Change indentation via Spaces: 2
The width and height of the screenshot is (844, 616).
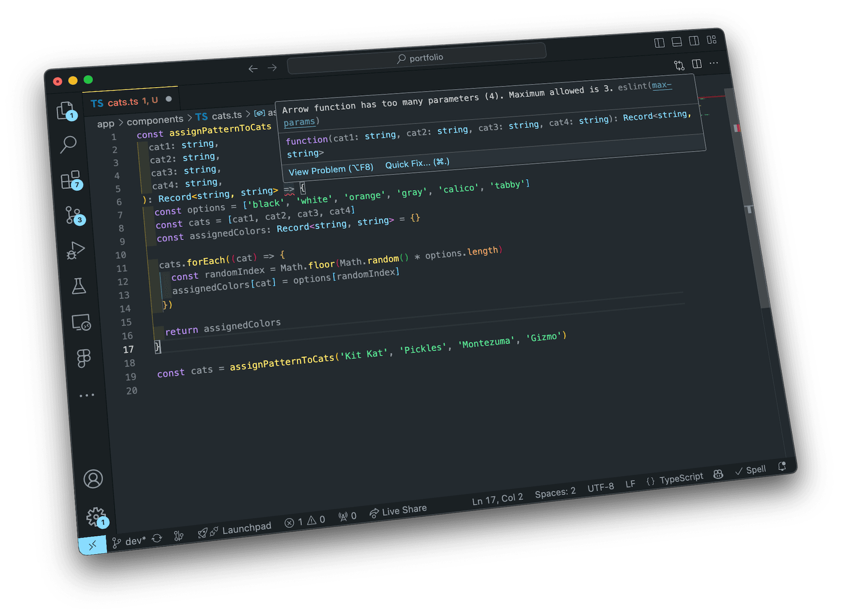tap(555, 493)
